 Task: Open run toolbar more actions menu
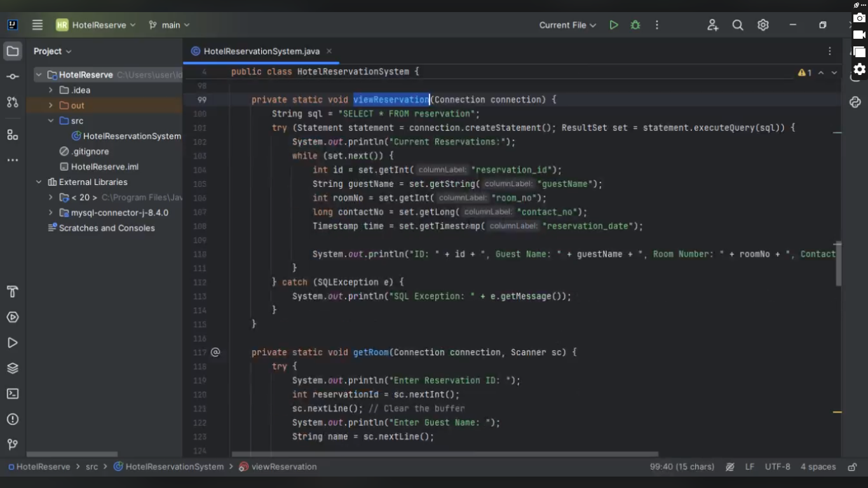[x=657, y=25]
